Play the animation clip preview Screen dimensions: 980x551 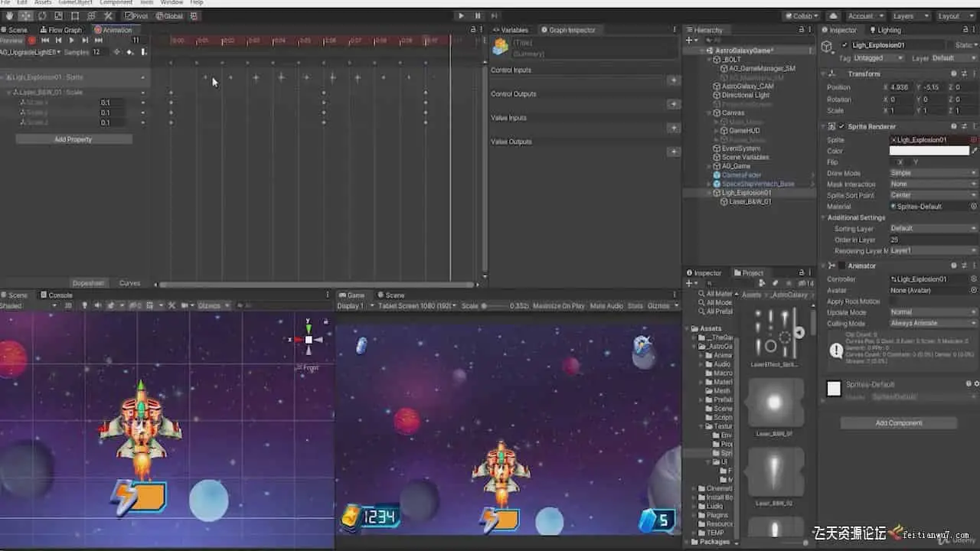tap(72, 40)
